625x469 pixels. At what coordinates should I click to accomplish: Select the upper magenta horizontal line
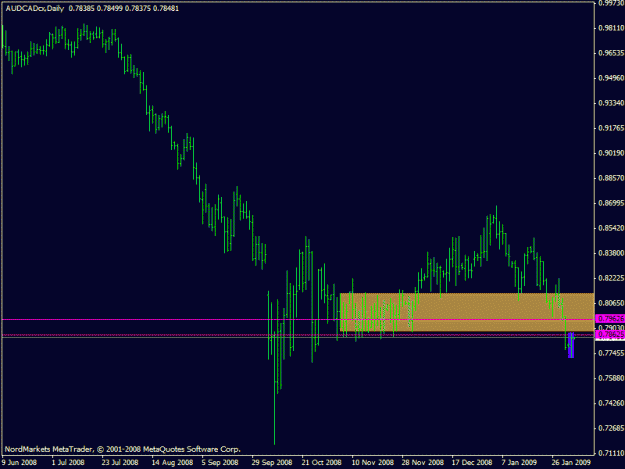pos(298,320)
